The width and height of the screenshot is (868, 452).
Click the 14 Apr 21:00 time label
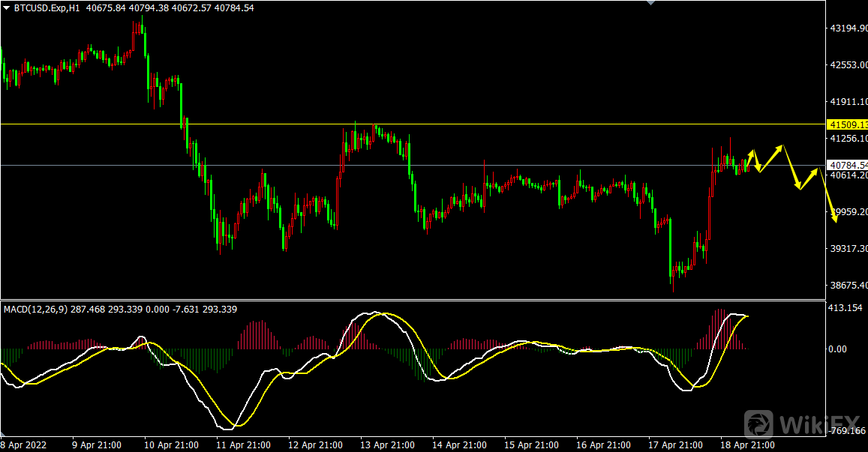pos(459,445)
